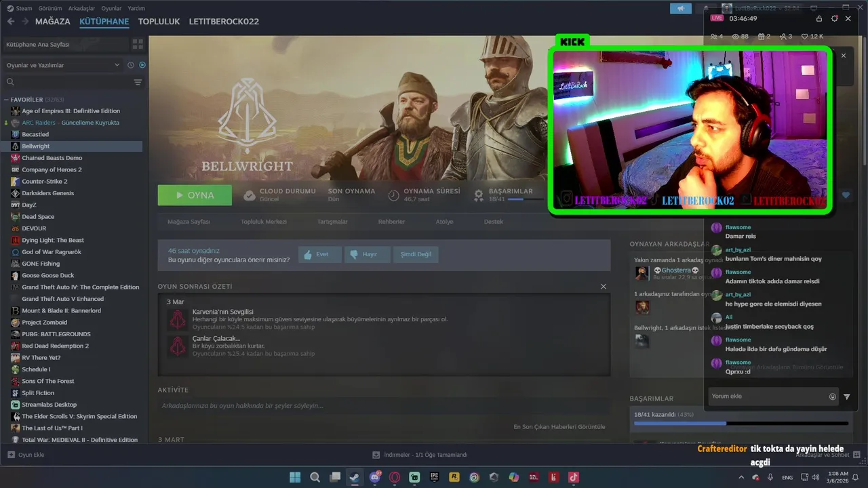The height and width of the screenshot is (488, 868).
Task: Open the LETITBEROCK022 profile tab
Action: point(224,22)
